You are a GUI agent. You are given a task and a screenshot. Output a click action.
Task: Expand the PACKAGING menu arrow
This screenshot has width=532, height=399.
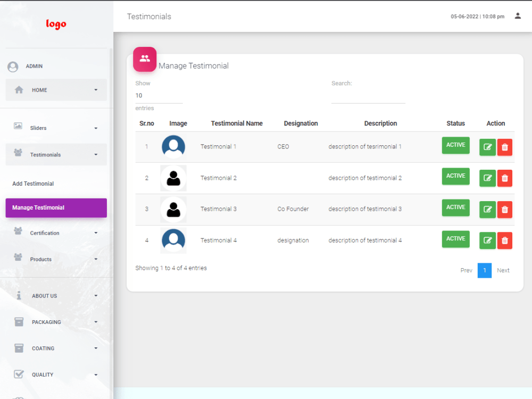point(96,322)
